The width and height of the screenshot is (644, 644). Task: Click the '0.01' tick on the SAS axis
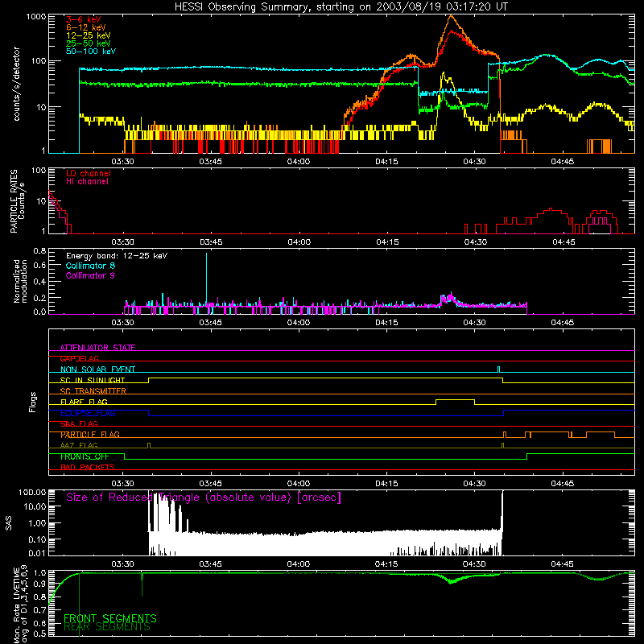click(37, 553)
